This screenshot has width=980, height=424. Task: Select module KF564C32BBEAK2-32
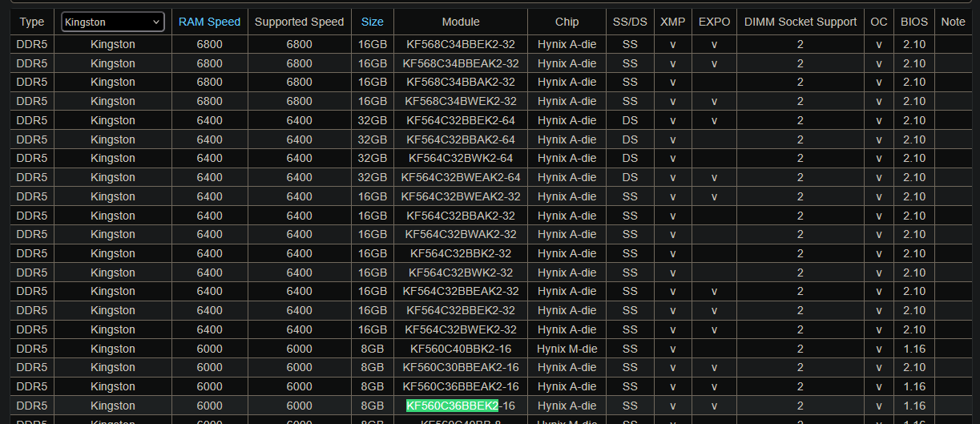[x=461, y=291]
